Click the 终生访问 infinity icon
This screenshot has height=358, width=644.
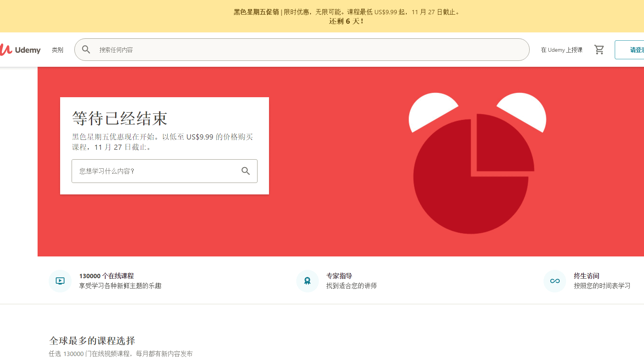[555, 281]
